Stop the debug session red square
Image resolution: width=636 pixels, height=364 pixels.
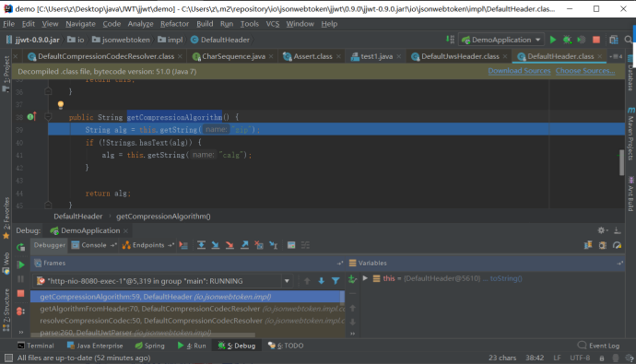(20, 293)
